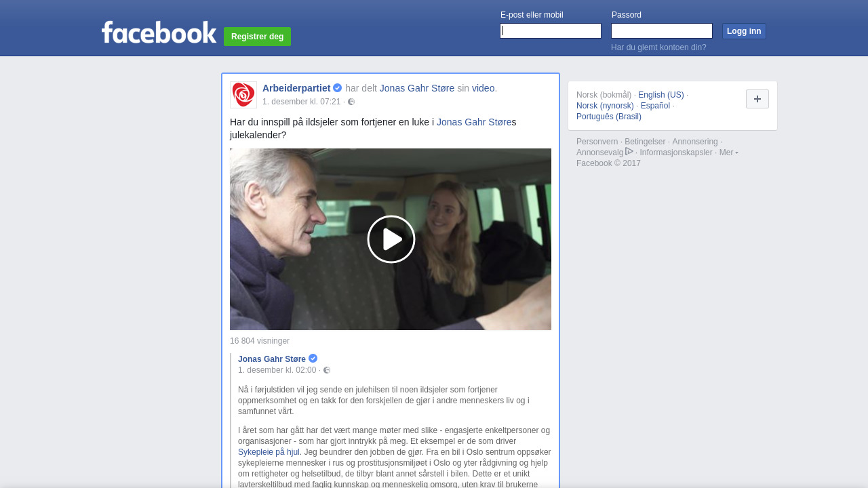Click the Facebook © 2017 text

pyautogui.click(x=608, y=163)
